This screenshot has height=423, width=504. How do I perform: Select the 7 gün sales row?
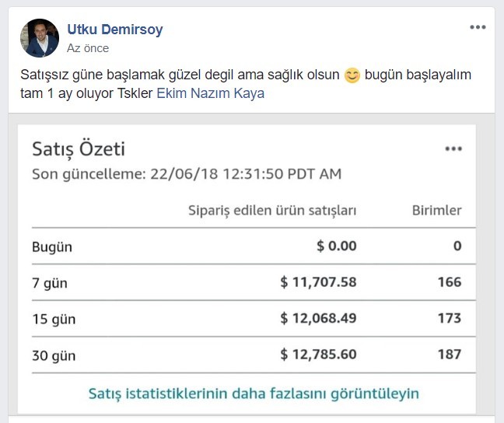coord(254,282)
